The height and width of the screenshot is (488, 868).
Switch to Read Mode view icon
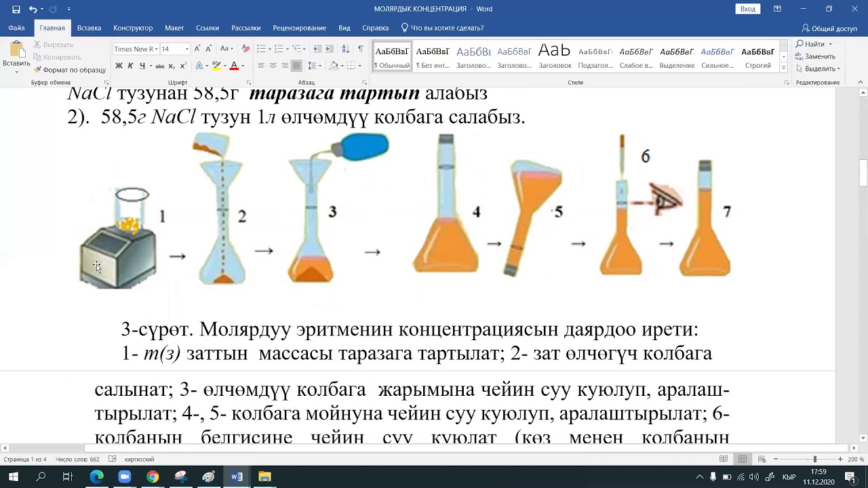coord(724,459)
